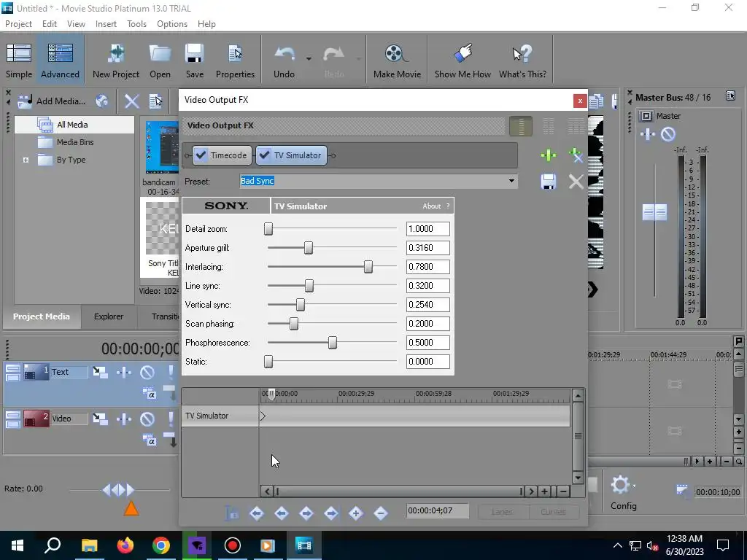The height and width of the screenshot is (560, 747).
Task: Open File Explorer from taskbar
Action: point(89,545)
